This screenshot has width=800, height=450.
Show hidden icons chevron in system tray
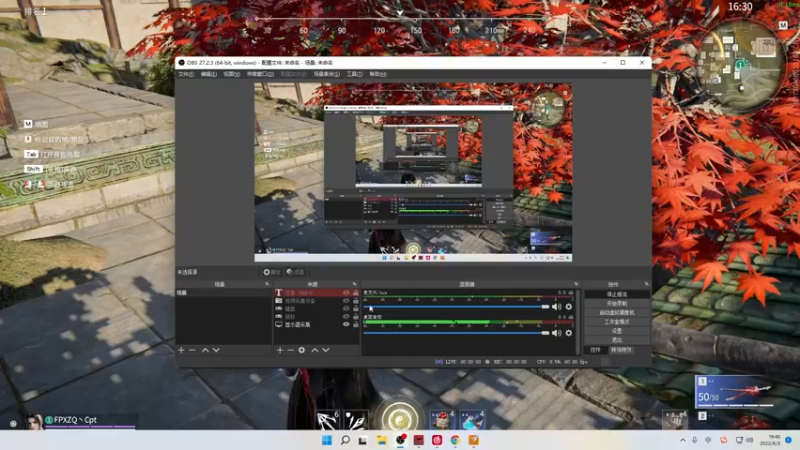click(683, 440)
